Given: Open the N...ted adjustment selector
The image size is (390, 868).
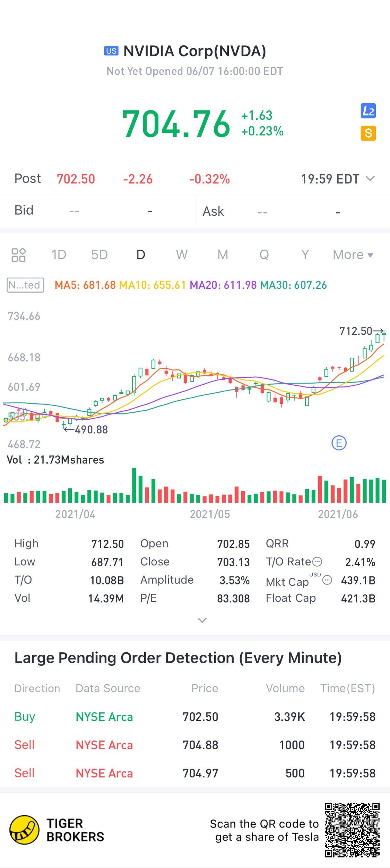Looking at the screenshot, I should [25, 285].
